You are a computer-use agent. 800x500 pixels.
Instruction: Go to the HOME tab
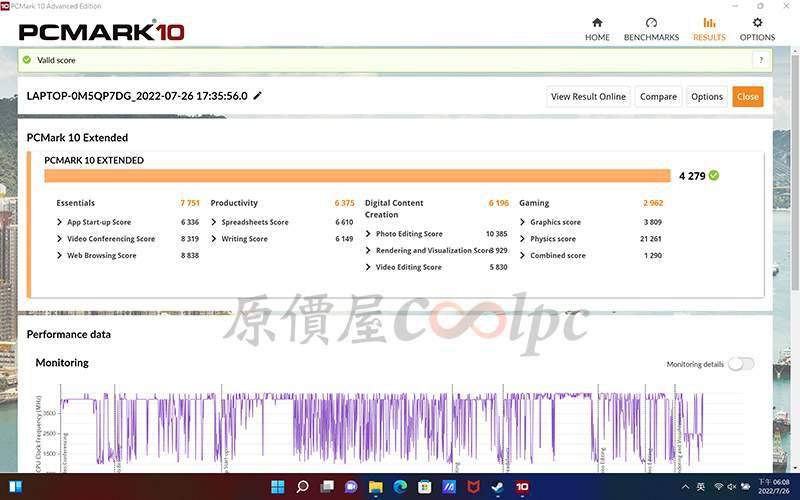597,30
